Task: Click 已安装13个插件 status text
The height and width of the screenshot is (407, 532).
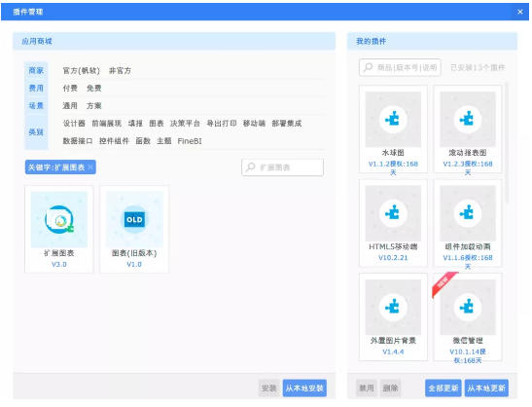Action: 478,67
